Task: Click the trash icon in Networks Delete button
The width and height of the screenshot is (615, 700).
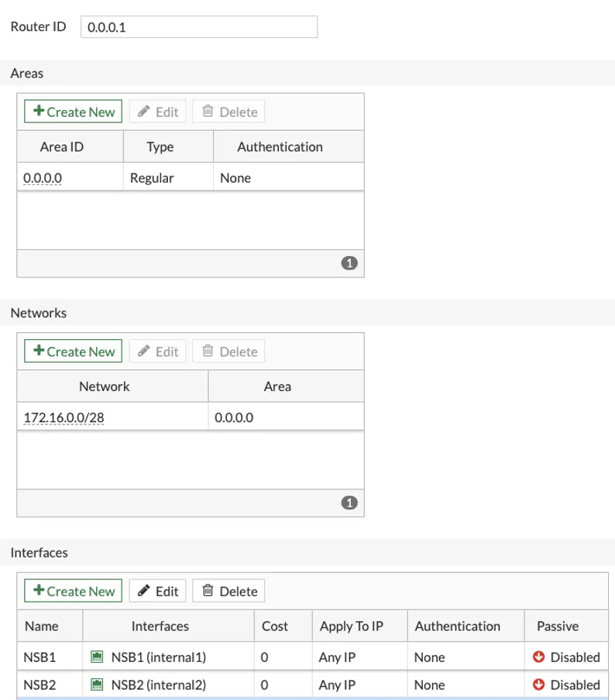Action: pyautogui.click(x=208, y=350)
